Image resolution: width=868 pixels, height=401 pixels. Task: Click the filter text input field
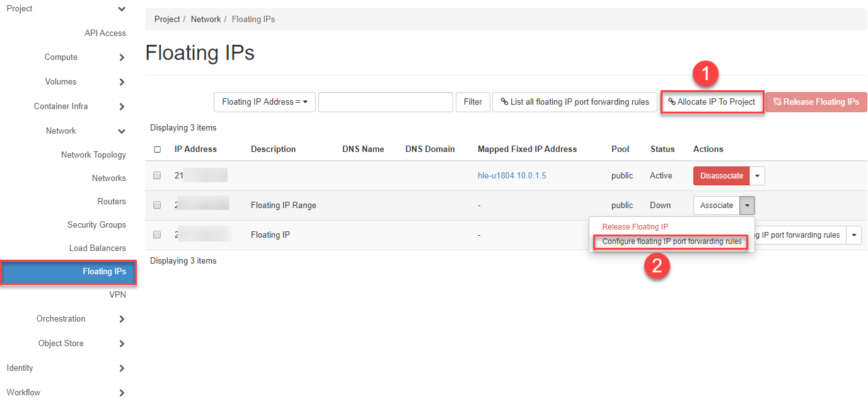click(x=385, y=102)
